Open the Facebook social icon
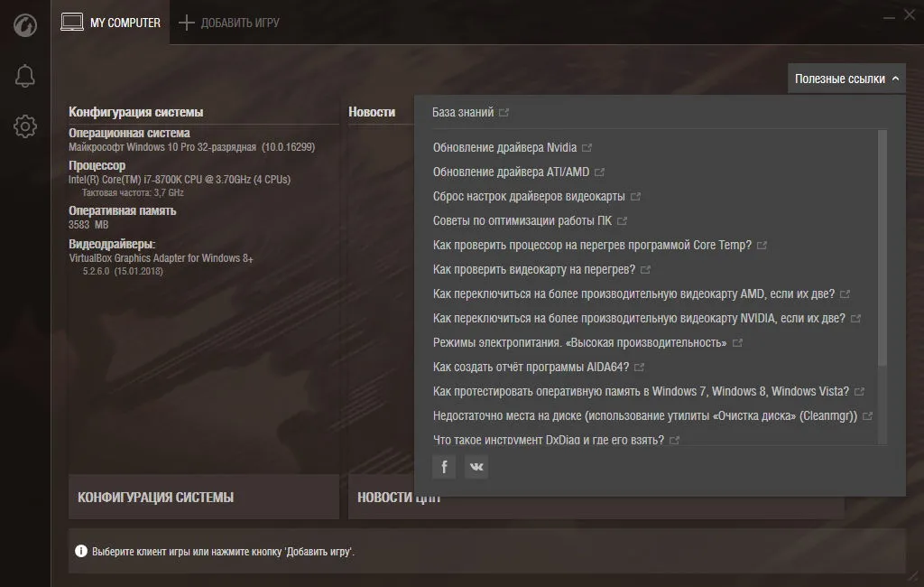The image size is (924, 587). click(x=444, y=467)
